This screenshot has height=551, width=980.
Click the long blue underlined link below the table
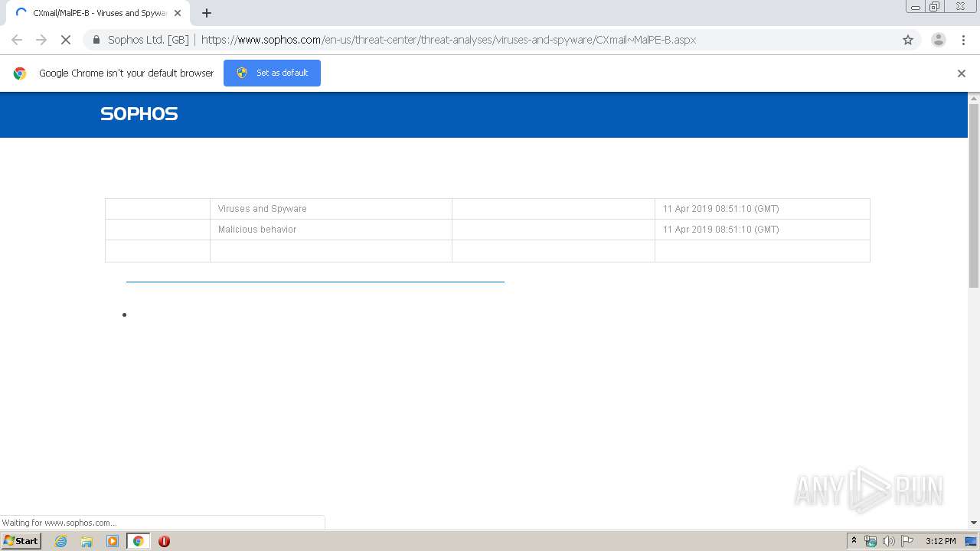(315, 282)
